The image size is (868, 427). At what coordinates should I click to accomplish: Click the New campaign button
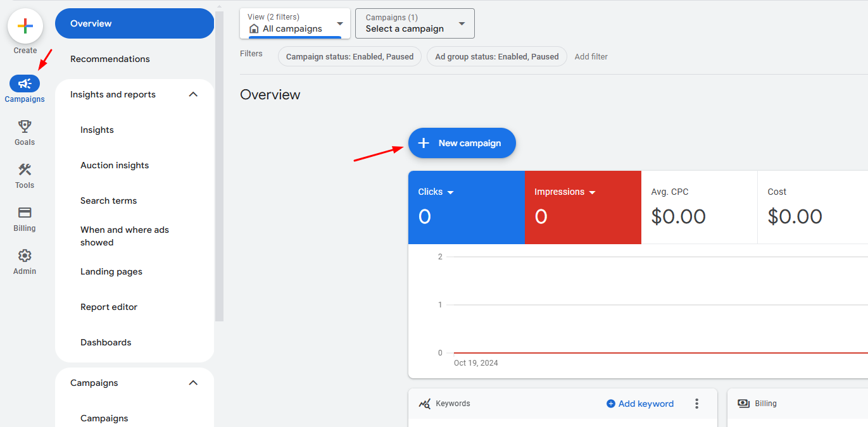(x=462, y=143)
